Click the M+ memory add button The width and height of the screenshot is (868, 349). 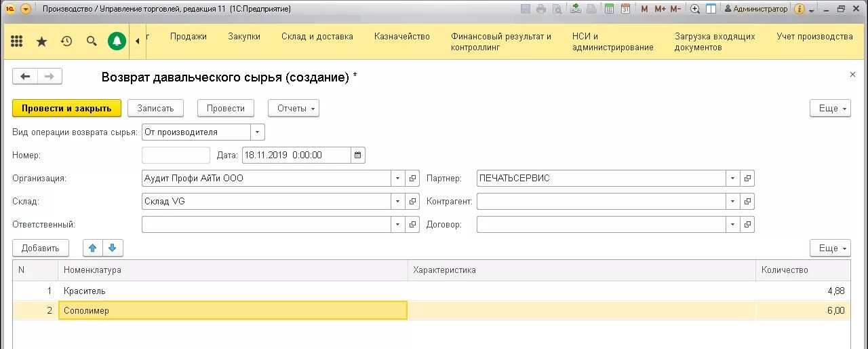(660, 9)
